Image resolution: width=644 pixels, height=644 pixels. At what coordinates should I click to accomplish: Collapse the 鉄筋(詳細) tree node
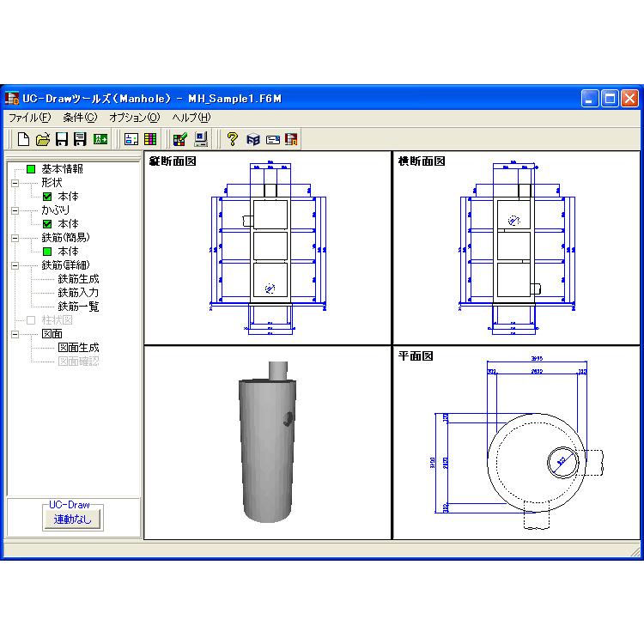(x=15, y=265)
